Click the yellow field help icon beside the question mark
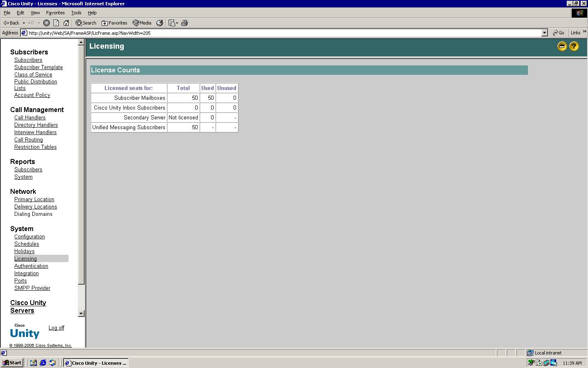Image resolution: width=588 pixels, height=368 pixels. click(x=562, y=46)
